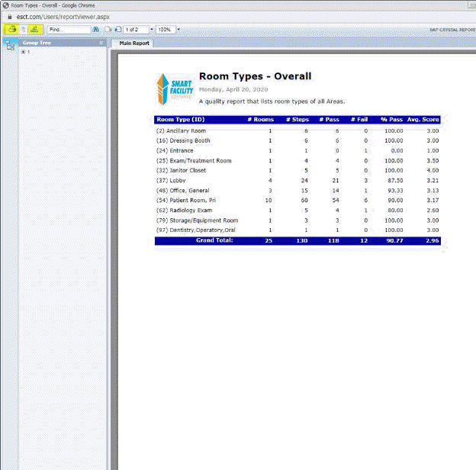Click the binoculars Find icon

[x=95, y=30]
